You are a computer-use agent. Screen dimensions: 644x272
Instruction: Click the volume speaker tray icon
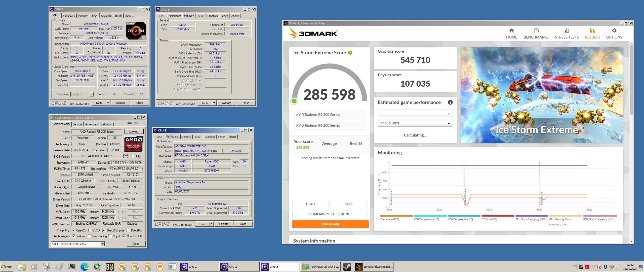618,267
